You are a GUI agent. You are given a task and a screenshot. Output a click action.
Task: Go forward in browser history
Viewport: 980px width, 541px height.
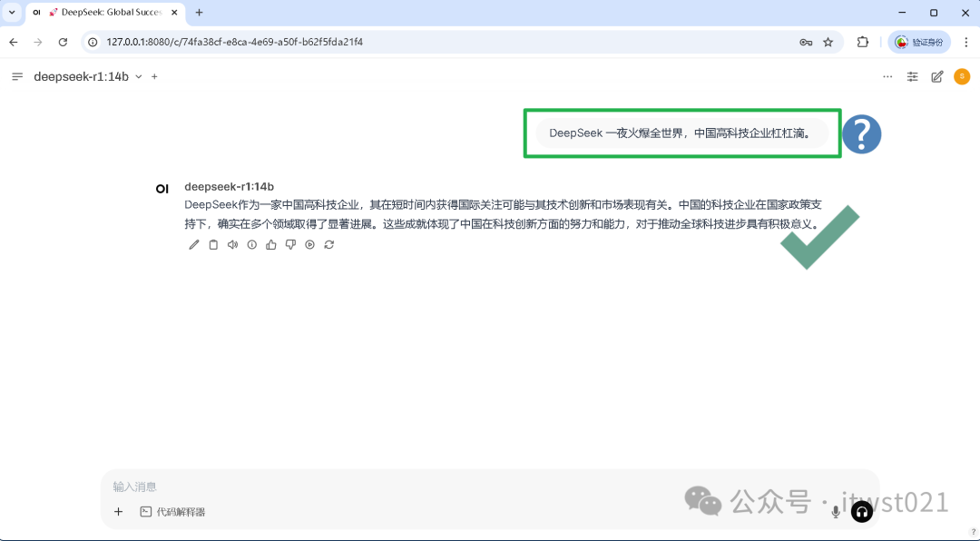(x=38, y=42)
